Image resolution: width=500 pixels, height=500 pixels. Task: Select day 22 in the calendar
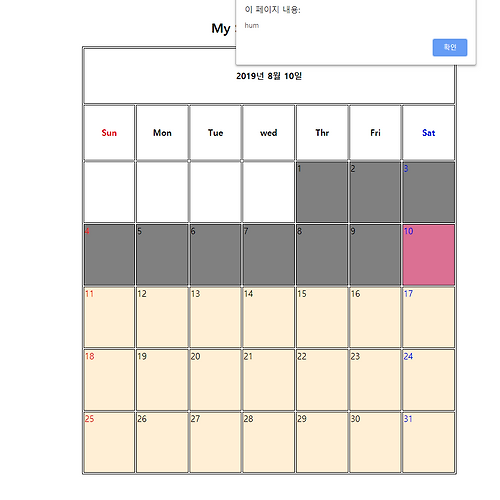322,380
